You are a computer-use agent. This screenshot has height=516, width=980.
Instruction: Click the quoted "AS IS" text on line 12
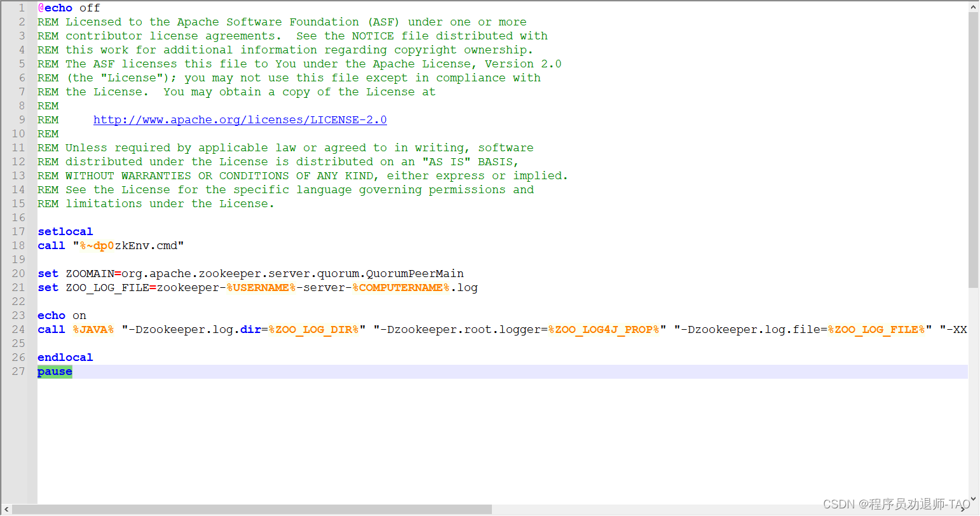446,161
